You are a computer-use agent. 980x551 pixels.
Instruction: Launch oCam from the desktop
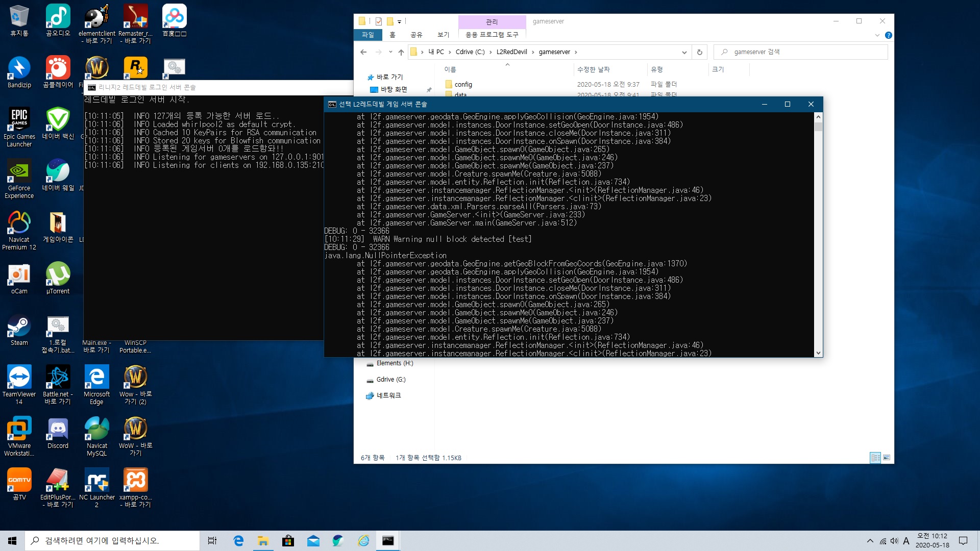coord(19,278)
